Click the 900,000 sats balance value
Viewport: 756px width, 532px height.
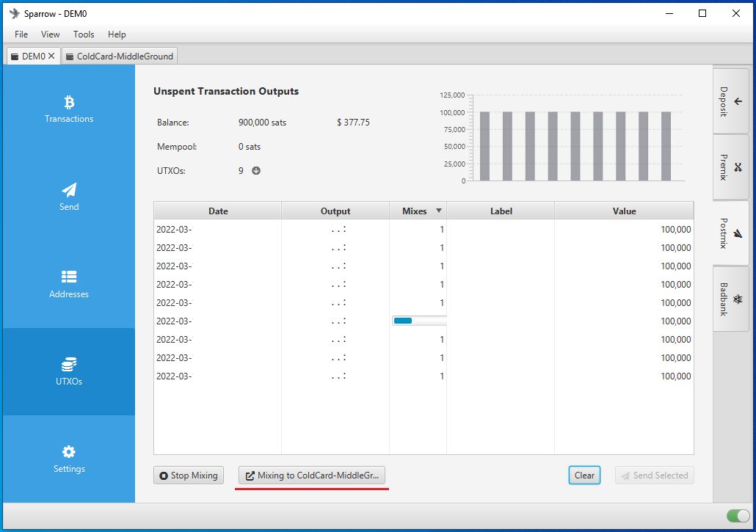[x=262, y=123]
